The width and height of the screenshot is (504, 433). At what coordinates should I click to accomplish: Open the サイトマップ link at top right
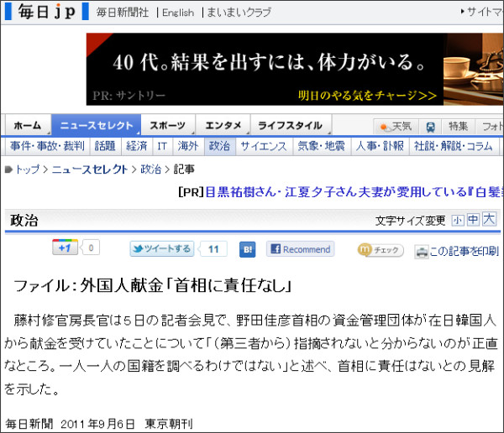point(484,12)
